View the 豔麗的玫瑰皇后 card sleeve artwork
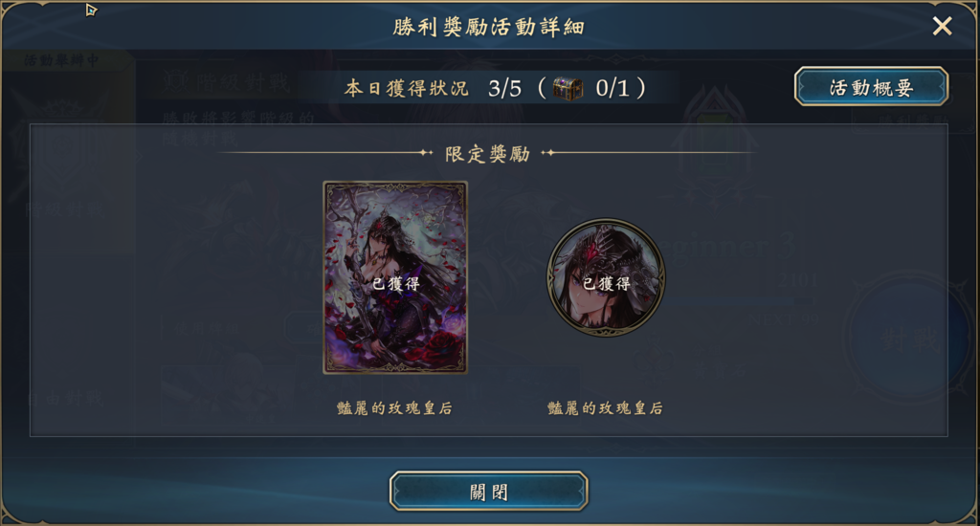Image resolution: width=980 pixels, height=526 pixels. [x=395, y=277]
